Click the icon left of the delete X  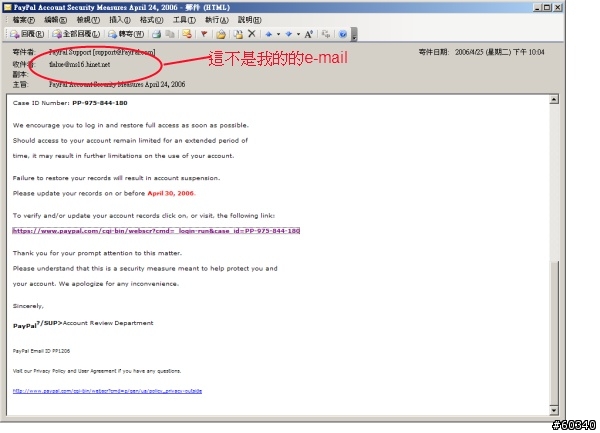pyautogui.click(x=238, y=34)
